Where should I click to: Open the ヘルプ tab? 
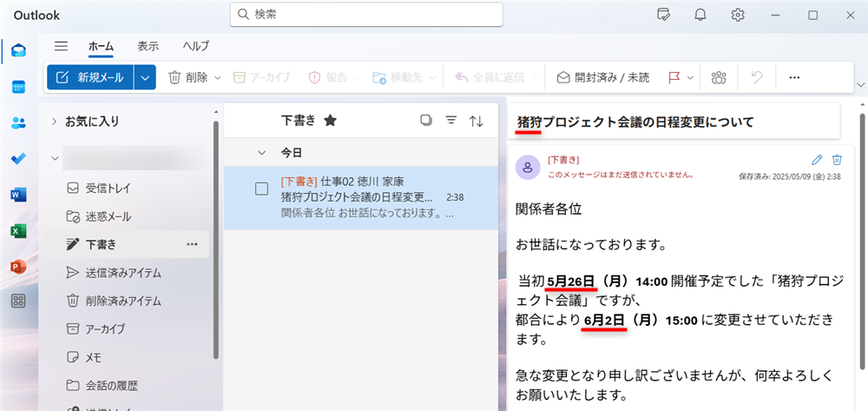coord(195,46)
